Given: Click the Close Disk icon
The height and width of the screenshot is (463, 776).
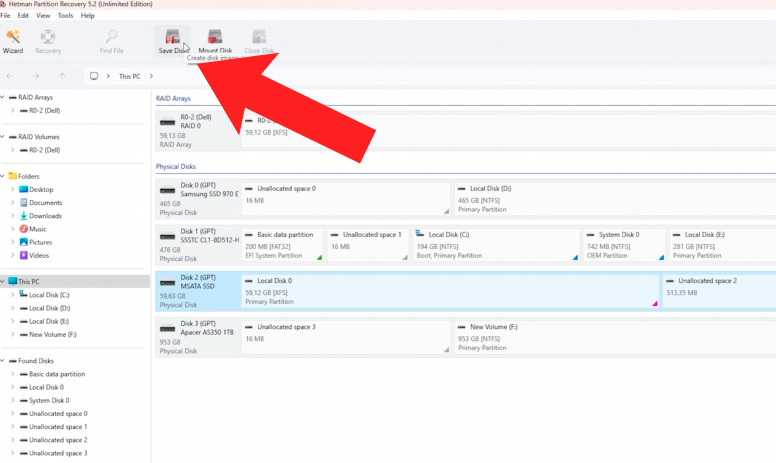Looking at the screenshot, I should [259, 37].
